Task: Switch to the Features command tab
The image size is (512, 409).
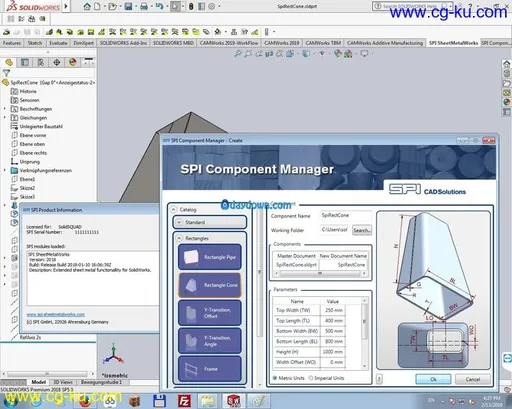Action: pos(12,43)
